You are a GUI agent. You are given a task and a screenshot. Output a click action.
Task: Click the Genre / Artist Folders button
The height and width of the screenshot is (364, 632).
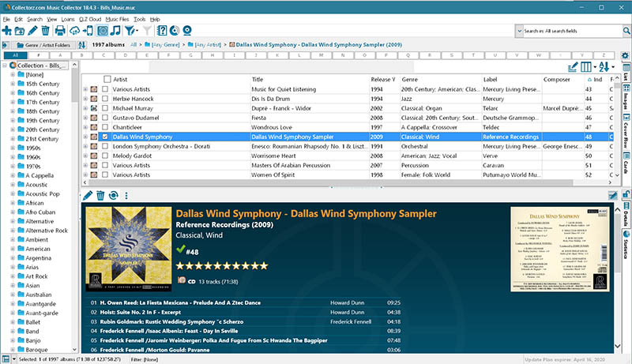coord(44,45)
